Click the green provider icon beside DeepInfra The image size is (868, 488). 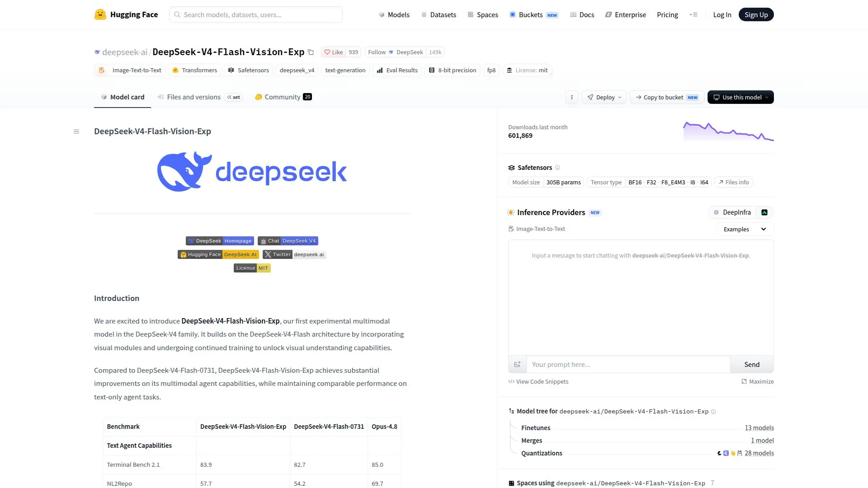pos(764,212)
